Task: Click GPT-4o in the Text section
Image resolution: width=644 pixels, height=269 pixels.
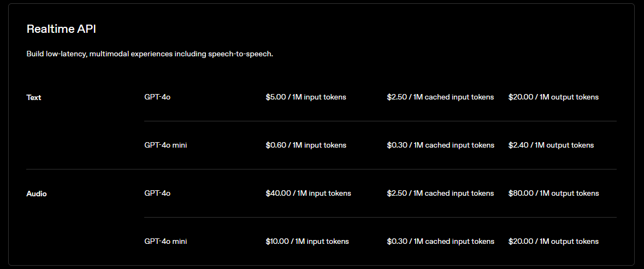Action: pyautogui.click(x=157, y=97)
